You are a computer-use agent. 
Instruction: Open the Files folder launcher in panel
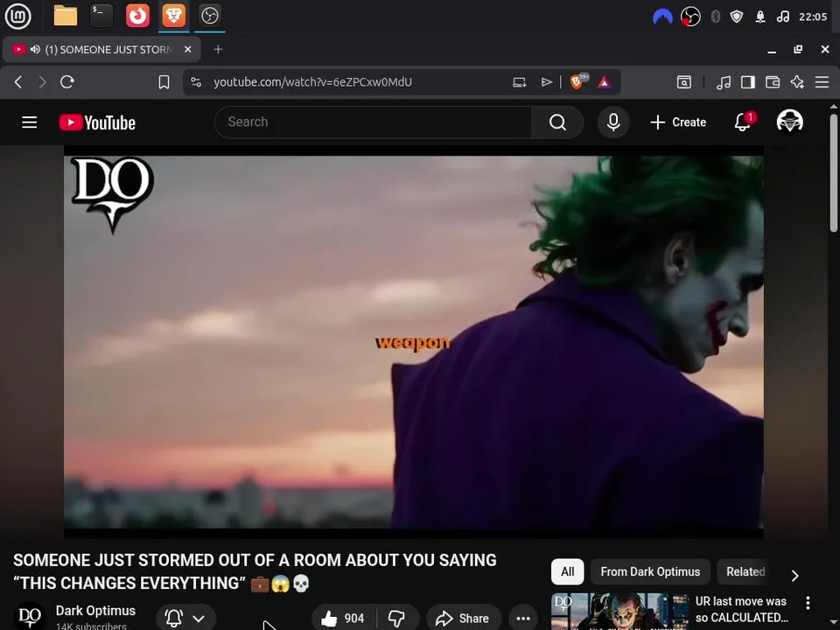click(x=66, y=16)
